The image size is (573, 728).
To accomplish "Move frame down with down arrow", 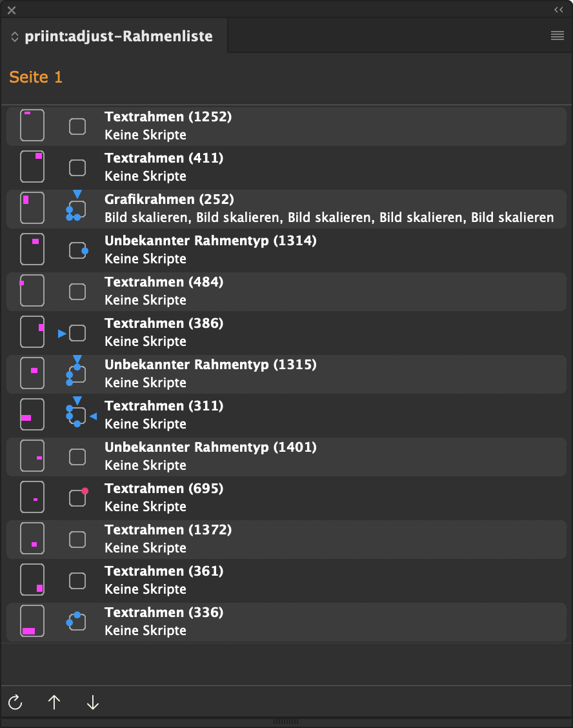I will click(x=93, y=702).
